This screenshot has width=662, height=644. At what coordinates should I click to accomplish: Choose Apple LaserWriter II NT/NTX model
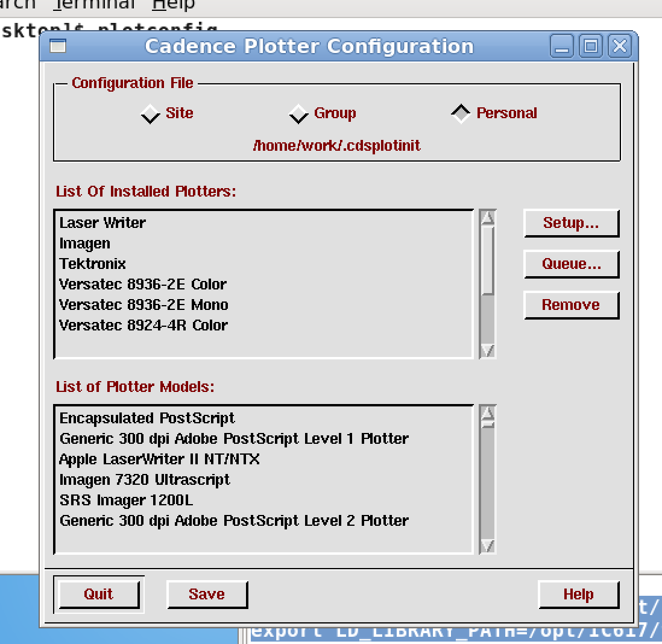[264, 459]
